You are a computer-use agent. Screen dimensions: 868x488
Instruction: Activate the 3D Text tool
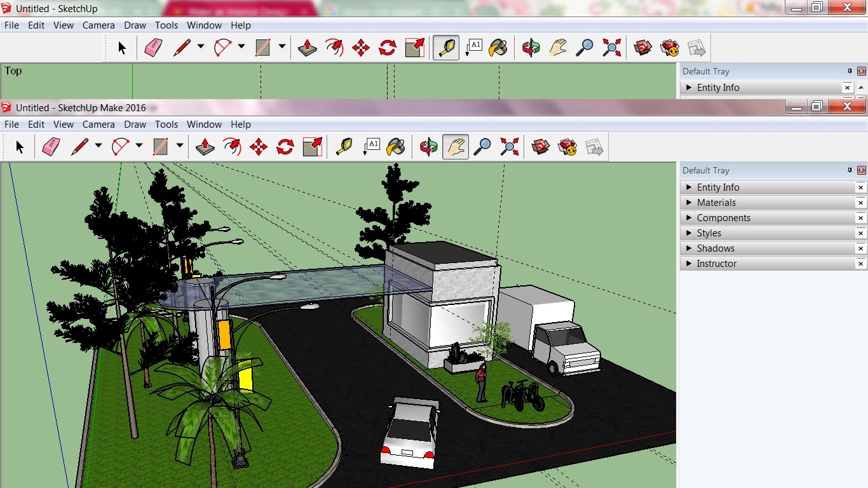370,146
